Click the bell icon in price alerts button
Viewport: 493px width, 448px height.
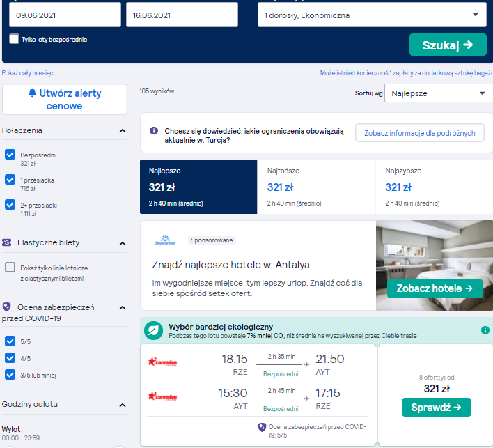coord(32,93)
